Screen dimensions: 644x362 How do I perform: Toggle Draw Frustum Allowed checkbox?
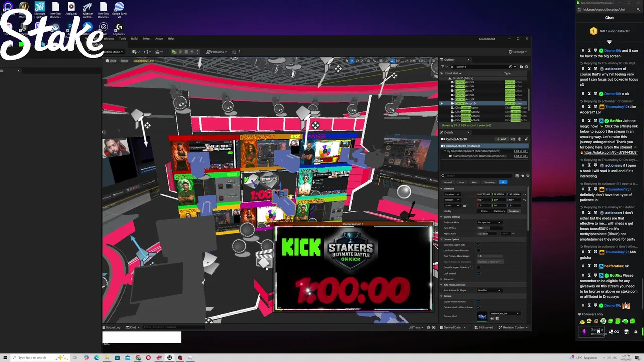[x=478, y=302]
